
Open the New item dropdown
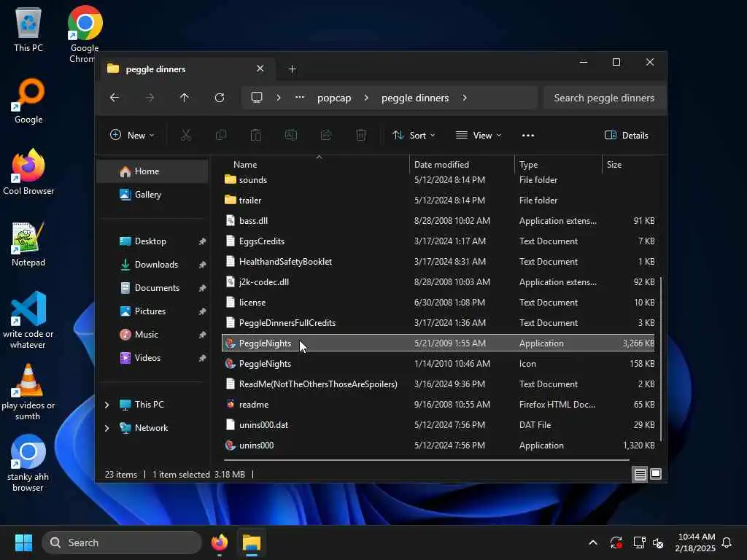click(x=132, y=135)
